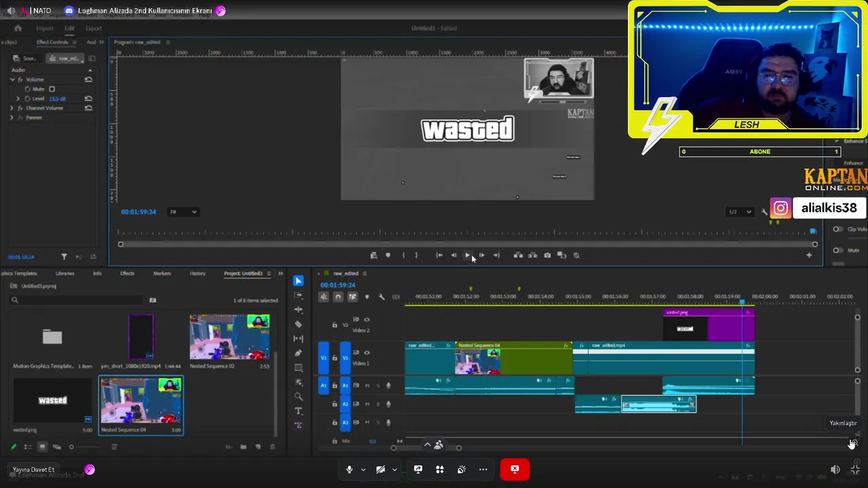Toggle lock on Video 2 track
Screen dimensions: 868x488
tap(334, 325)
